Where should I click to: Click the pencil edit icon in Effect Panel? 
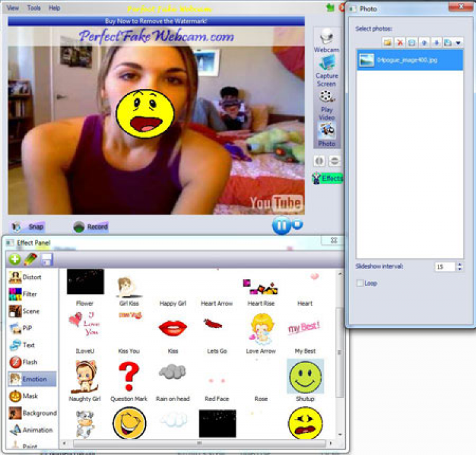click(x=30, y=259)
